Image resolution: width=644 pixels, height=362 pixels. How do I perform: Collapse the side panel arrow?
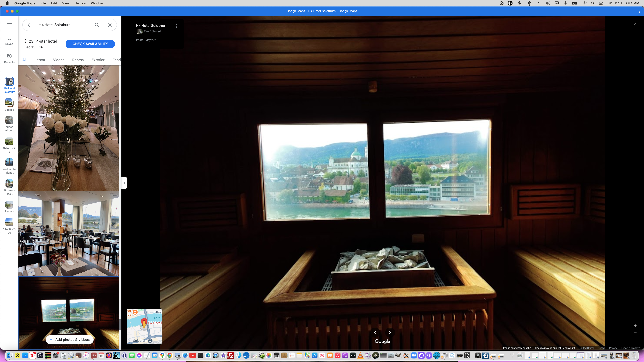[x=124, y=183]
